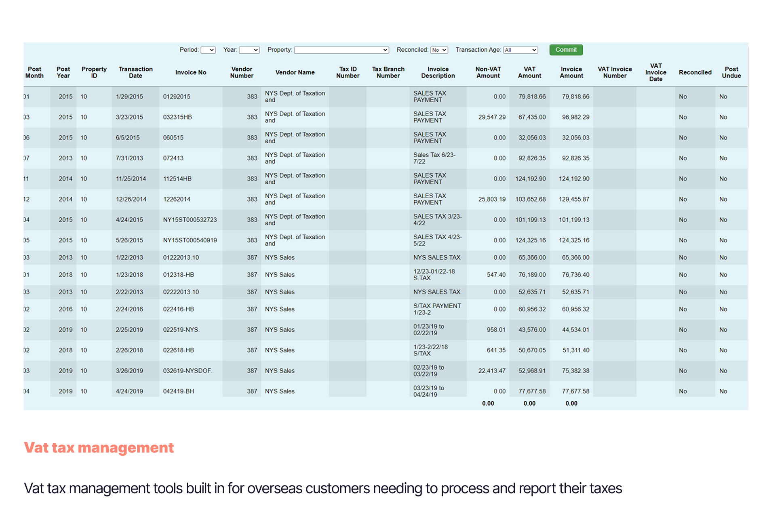767x532 pixels.
Task: Click the Vat tax management heading
Action: click(99, 448)
